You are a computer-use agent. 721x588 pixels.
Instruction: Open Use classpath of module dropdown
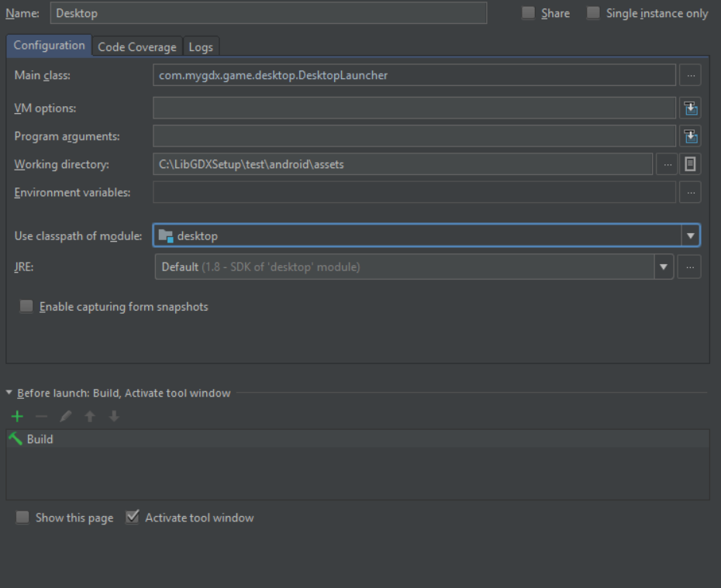[690, 236]
